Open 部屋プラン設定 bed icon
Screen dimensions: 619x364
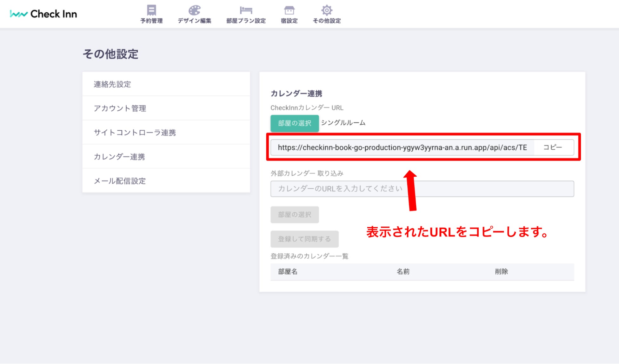point(246,10)
